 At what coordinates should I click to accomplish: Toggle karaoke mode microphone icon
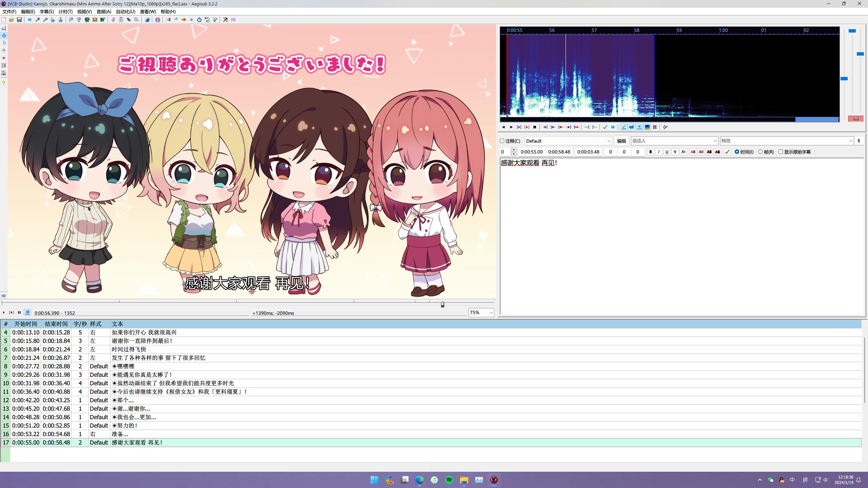(x=665, y=127)
